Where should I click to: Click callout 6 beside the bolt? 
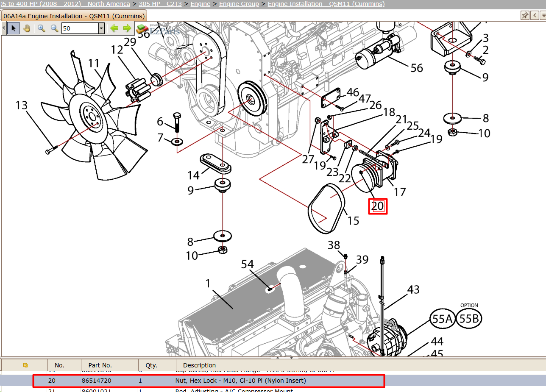click(160, 122)
